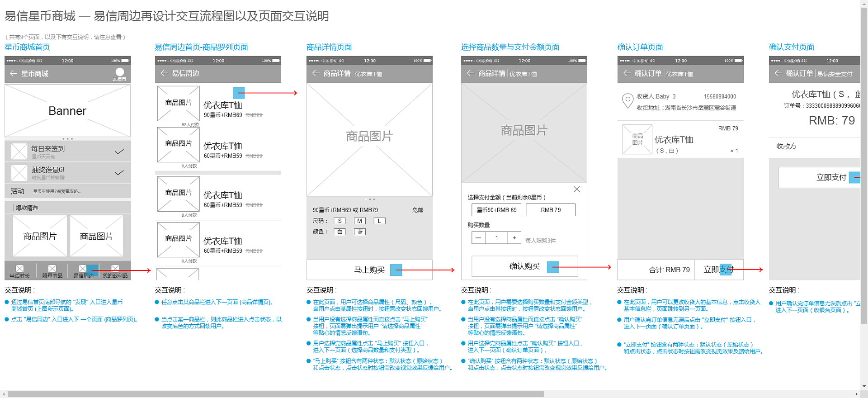Choose size M
Image resolution: width=868 pixels, height=398 pixels.
pos(359,221)
